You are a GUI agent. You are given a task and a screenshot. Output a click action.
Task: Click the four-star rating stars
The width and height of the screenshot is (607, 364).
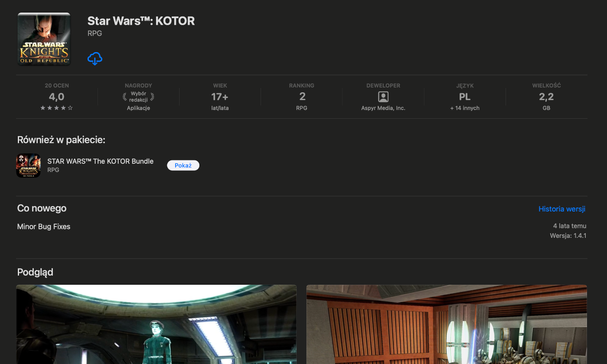56,108
